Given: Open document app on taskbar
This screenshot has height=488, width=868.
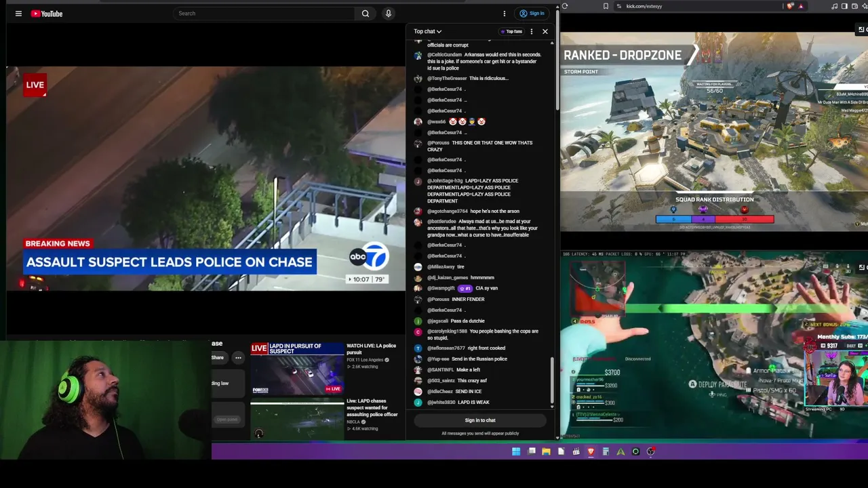Looking at the screenshot, I should click(x=561, y=451).
